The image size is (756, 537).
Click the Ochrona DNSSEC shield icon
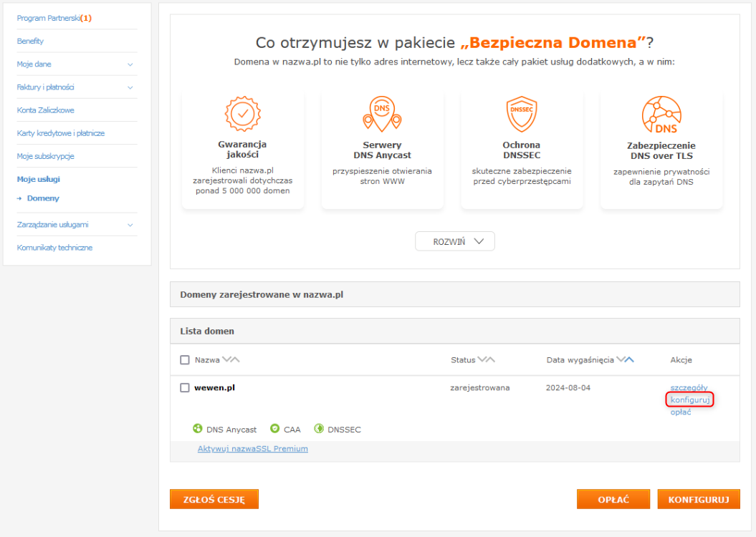522,114
